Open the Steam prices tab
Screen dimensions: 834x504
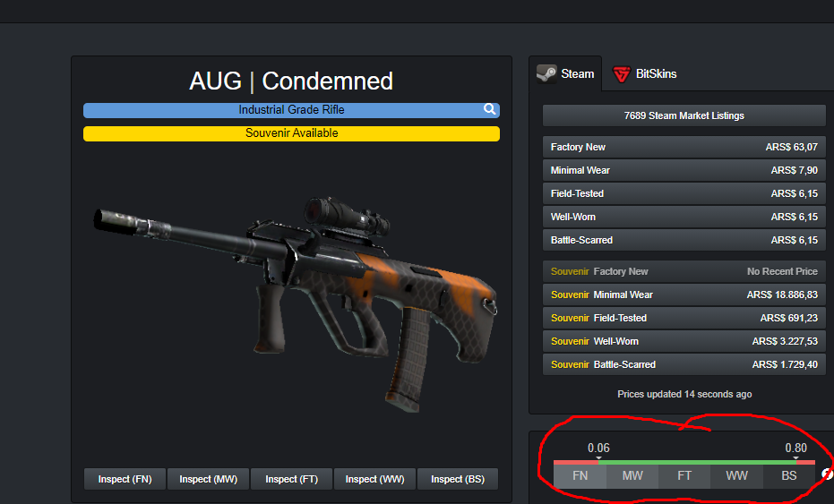[x=565, y=74]
